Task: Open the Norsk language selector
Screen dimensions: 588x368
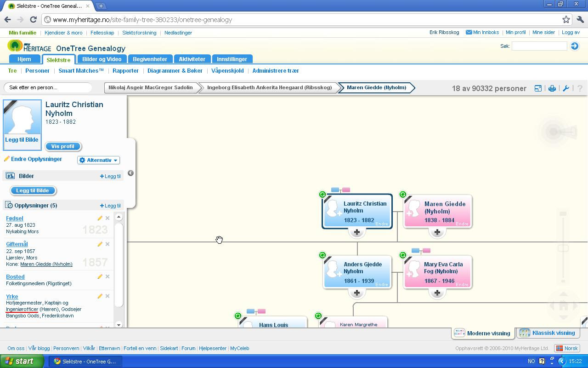Action: point(567,348)
